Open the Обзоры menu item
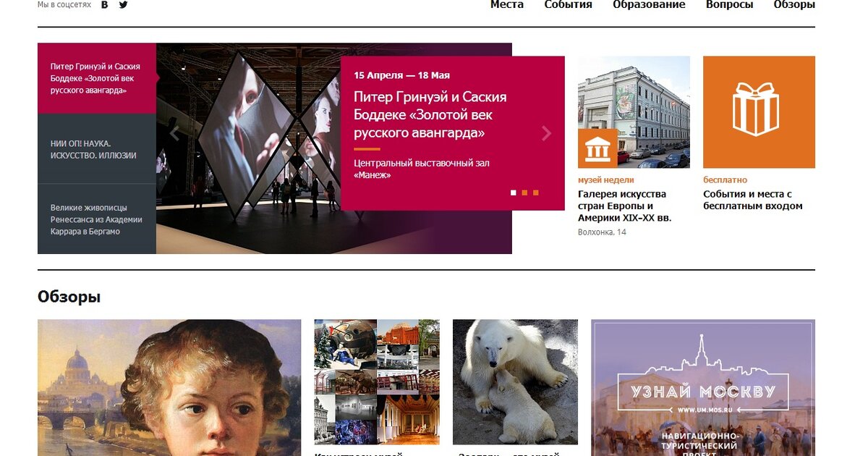The height and width of the screenshot is (456, 868). pos(794,4)
